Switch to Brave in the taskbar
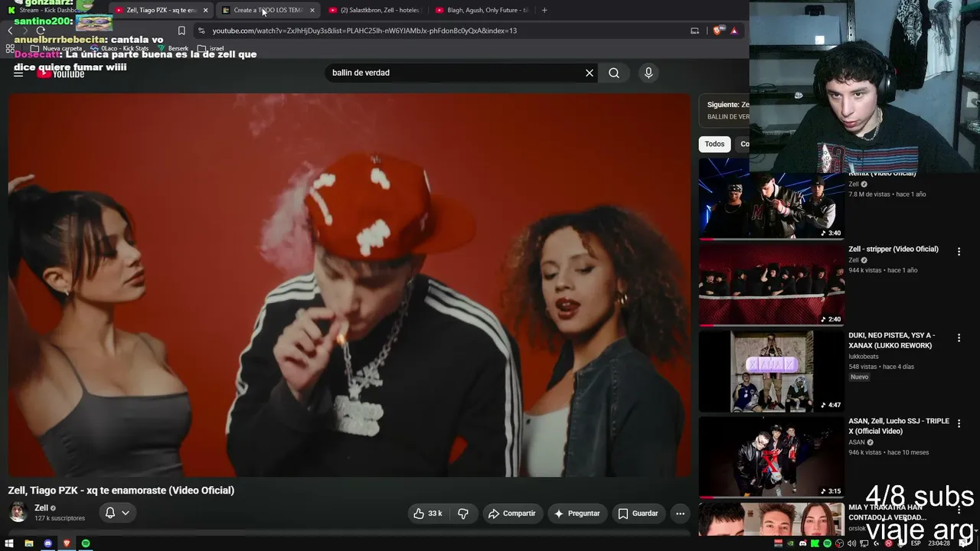Viewport: 980px width, 551px height. [67, 543]
